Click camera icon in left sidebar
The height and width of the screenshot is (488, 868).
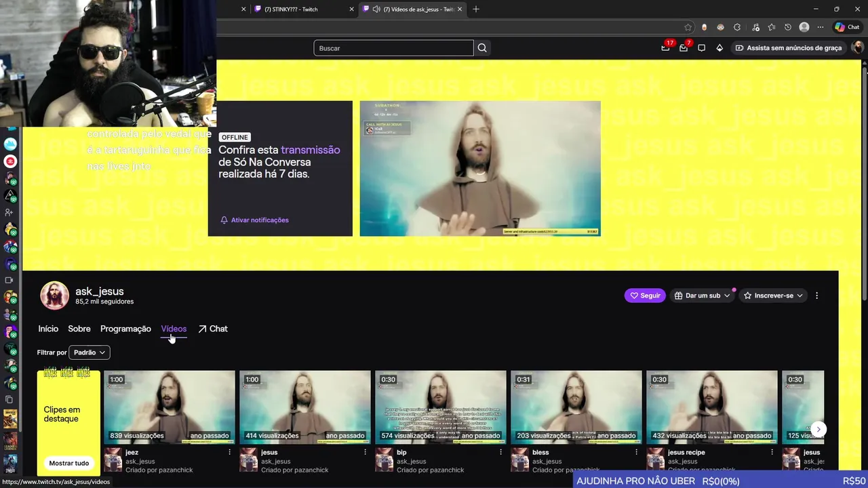(x=9, y=280)
